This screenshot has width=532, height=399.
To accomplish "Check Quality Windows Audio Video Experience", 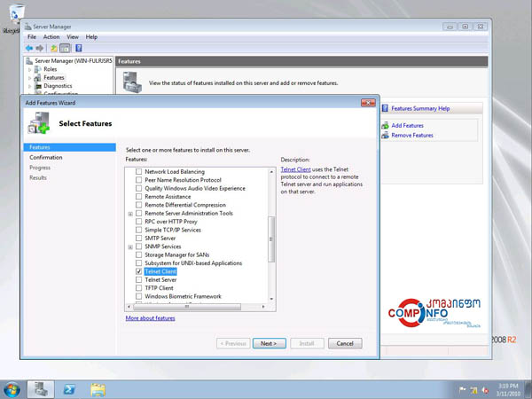I will point(139,188).
